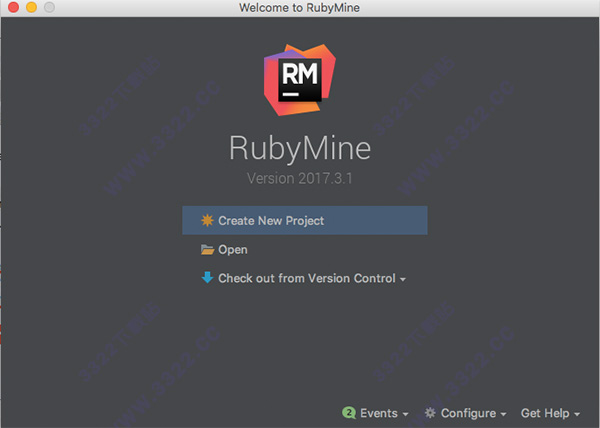The image size is (600, 428).
Task: Click the disabled gray zoom window button
Action: (x=49, y=7)
